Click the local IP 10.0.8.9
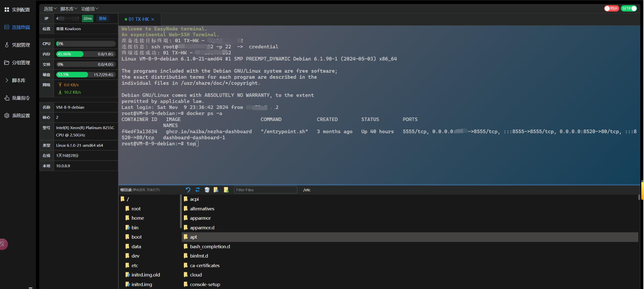Screen dimensions: 644x289 [x=63, y=166]
